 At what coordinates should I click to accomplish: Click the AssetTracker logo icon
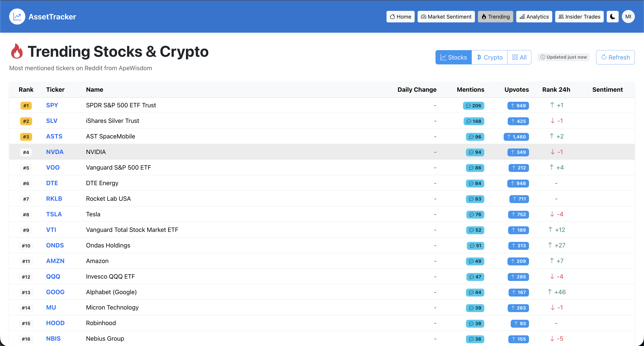[x=17, y=16]
